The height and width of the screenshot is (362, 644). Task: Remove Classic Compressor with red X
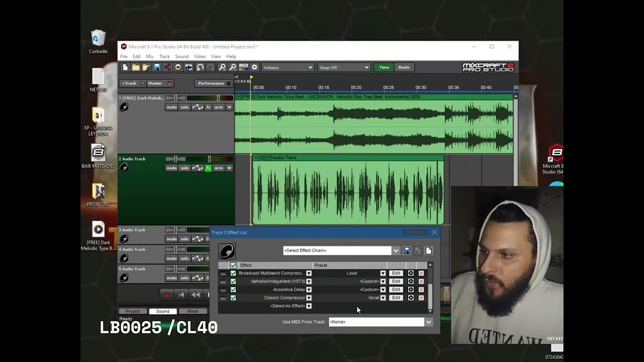[x=421, y=298]
